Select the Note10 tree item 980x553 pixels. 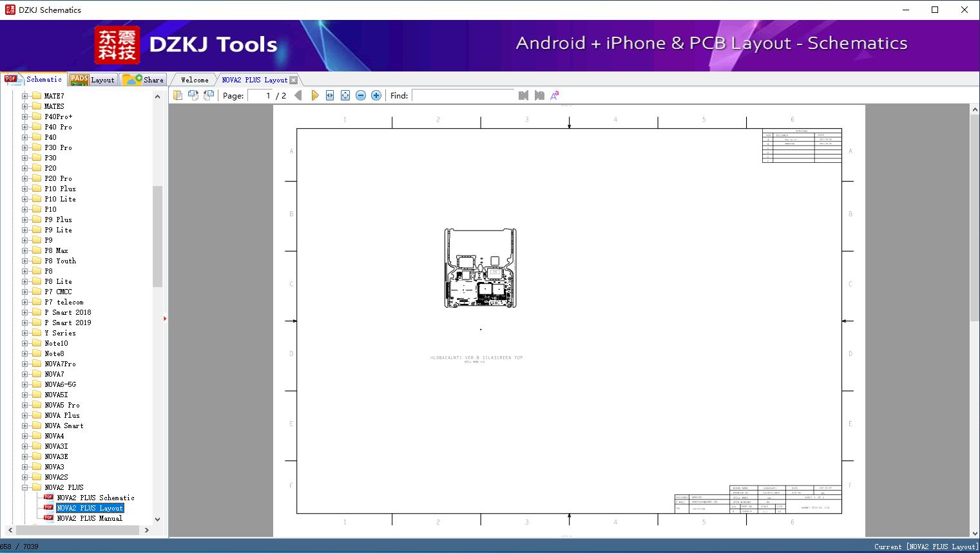[x=56, y=343]
